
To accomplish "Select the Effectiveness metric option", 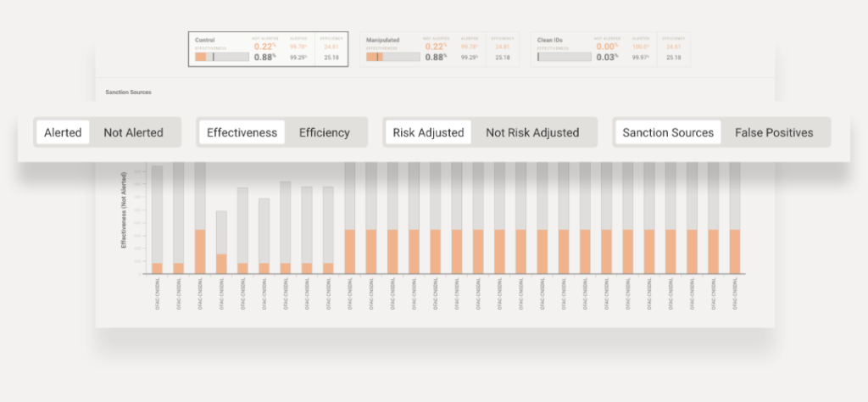I will point(242,132).
